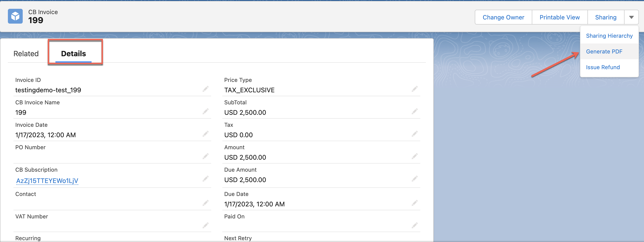Click the Due Amount edit pencil
644x242 pixels.
coord(414,179)
